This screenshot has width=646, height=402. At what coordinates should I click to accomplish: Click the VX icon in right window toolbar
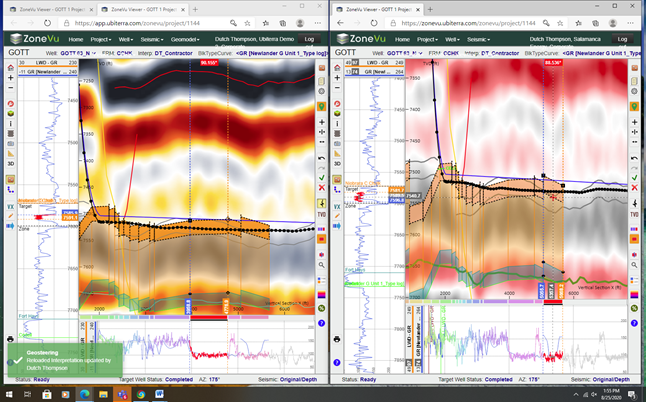[x=337, y=206]
